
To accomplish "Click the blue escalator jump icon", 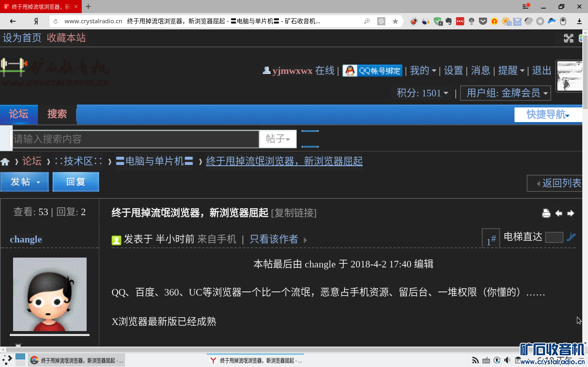I will 571,237.
